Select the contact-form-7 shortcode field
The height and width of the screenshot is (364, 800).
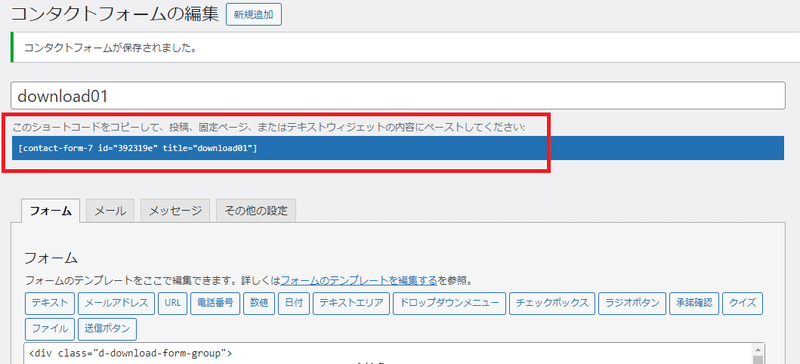(397, 148)
